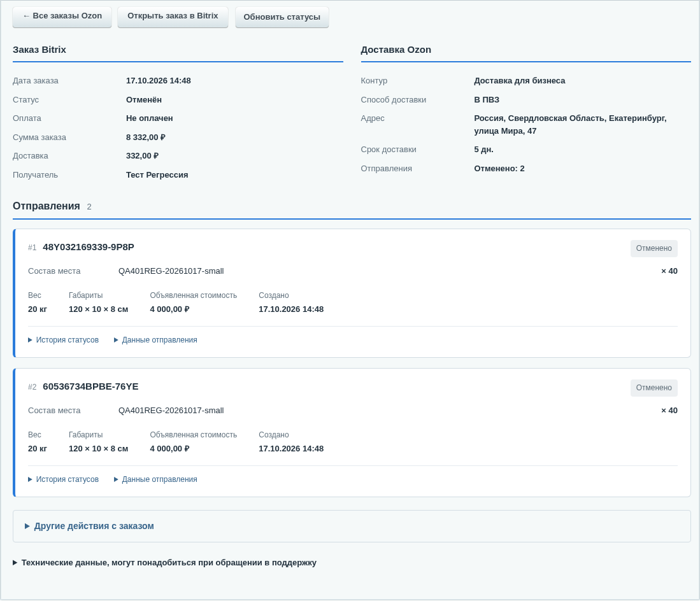
Task: Select shipment number 48Y032169339-9P8P
Action: coord(89,247)
